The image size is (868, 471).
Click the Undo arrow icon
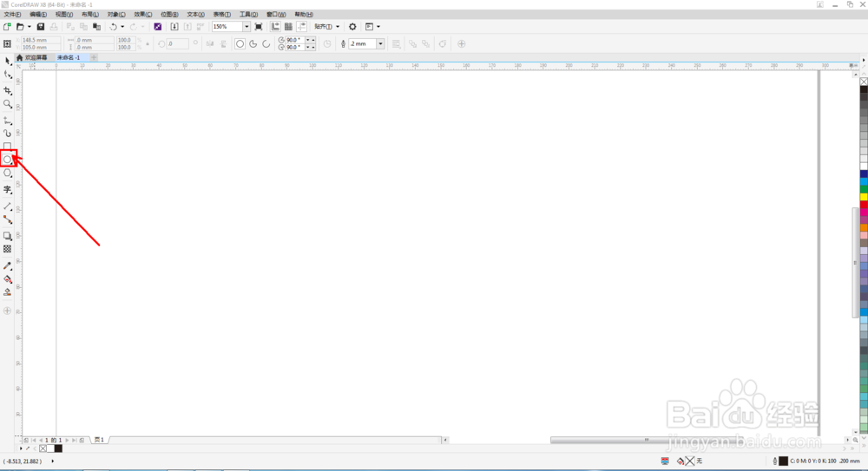point(113,27)
